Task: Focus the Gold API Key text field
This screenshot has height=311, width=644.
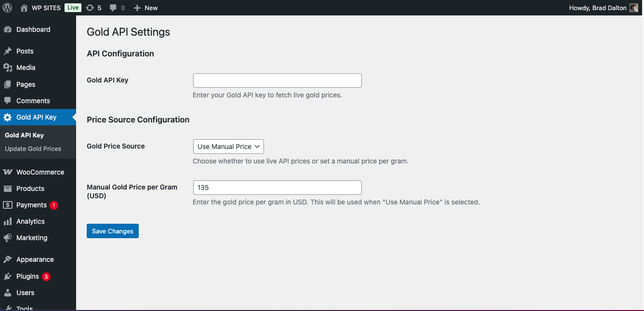Action: (x=277, y=81)
